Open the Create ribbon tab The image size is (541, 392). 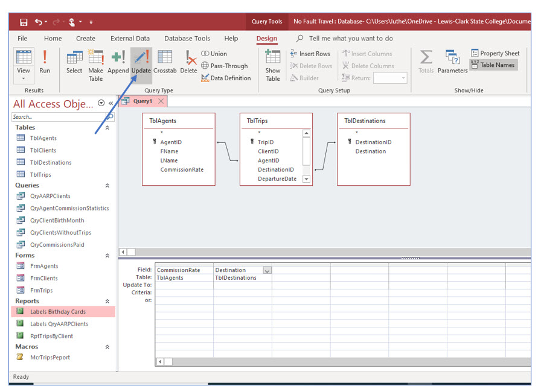[x=86, y=38]
